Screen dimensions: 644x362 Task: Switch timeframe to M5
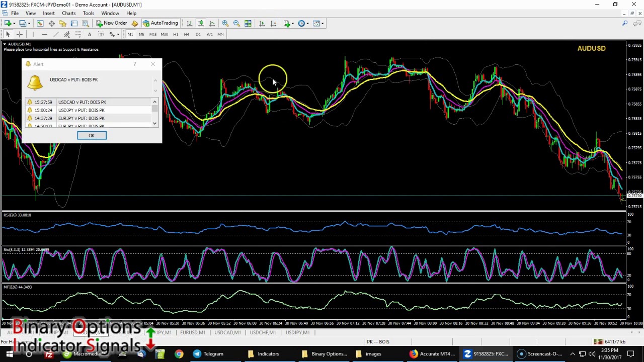141,34
